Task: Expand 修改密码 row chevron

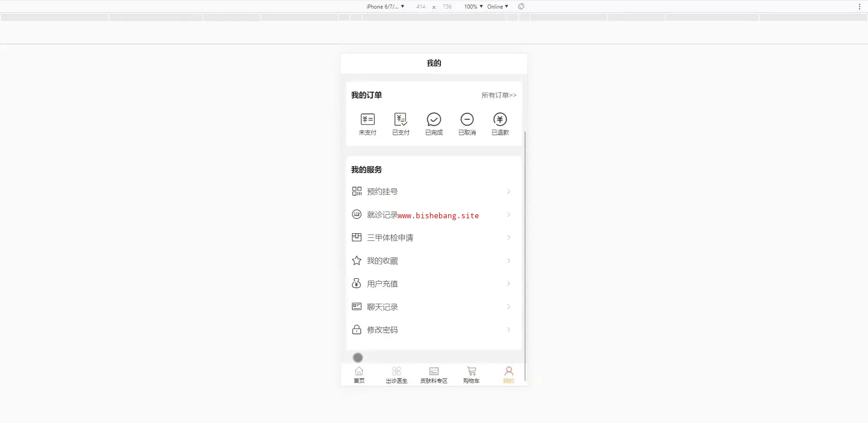Action: [509, 329]
